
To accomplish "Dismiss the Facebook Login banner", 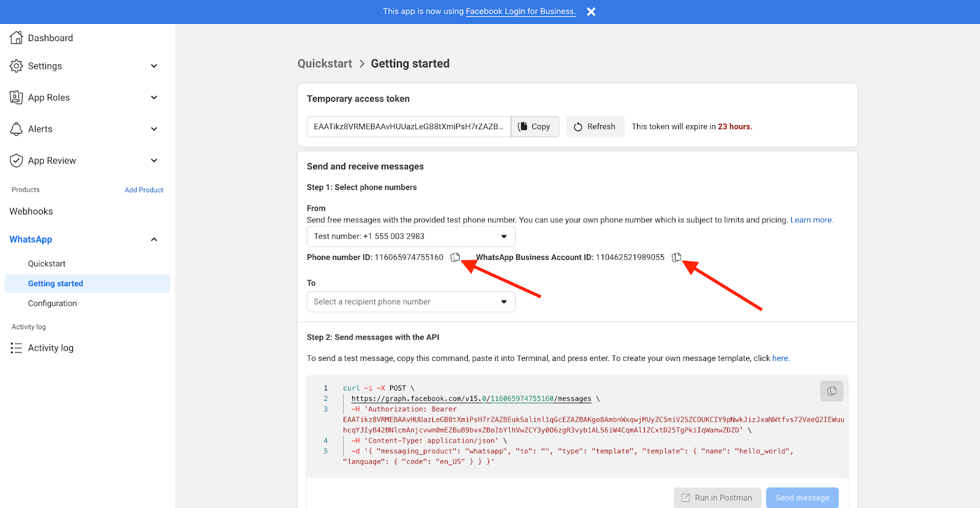I will 591,12.
